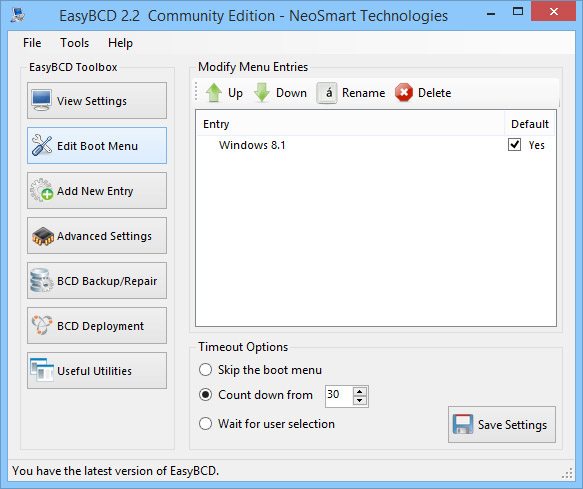Toggle the Default checkbox for Windows 8.1
Viewport: 583px width, 489px height.
514,145
